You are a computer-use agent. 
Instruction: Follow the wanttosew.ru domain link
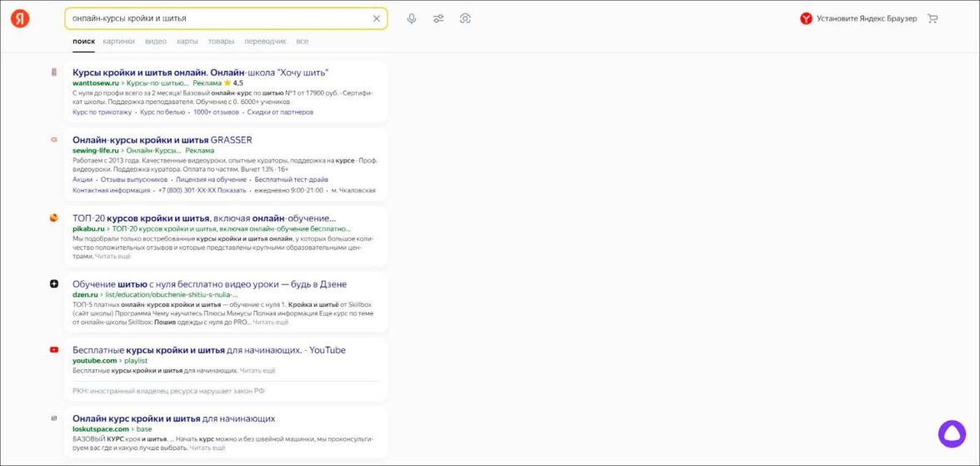point(96,83)
